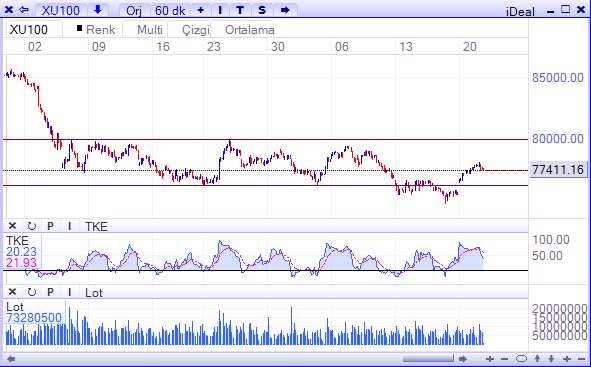This screenshot has width=591, height=367.
Task: Click the I button in the top toolbar
Action: coord(220,10)
